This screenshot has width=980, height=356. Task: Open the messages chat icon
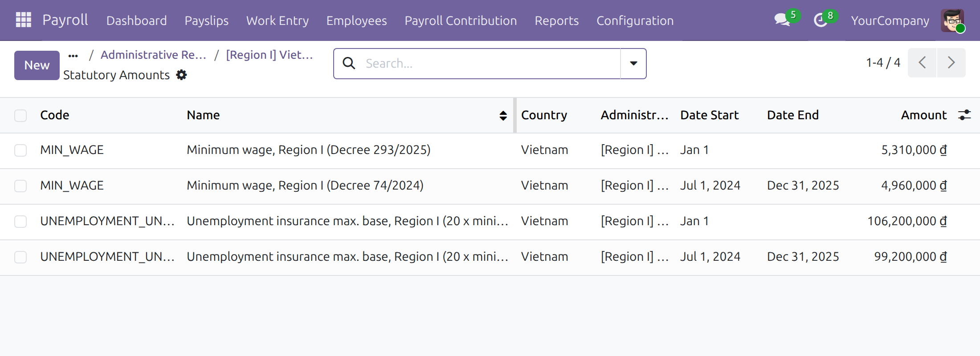pos(782,20)
